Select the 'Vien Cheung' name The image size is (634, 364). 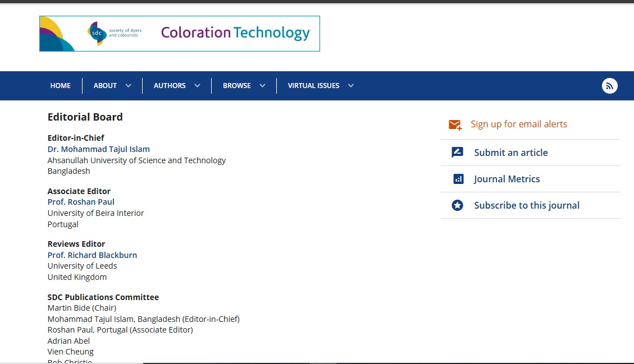tap(70, 352)
